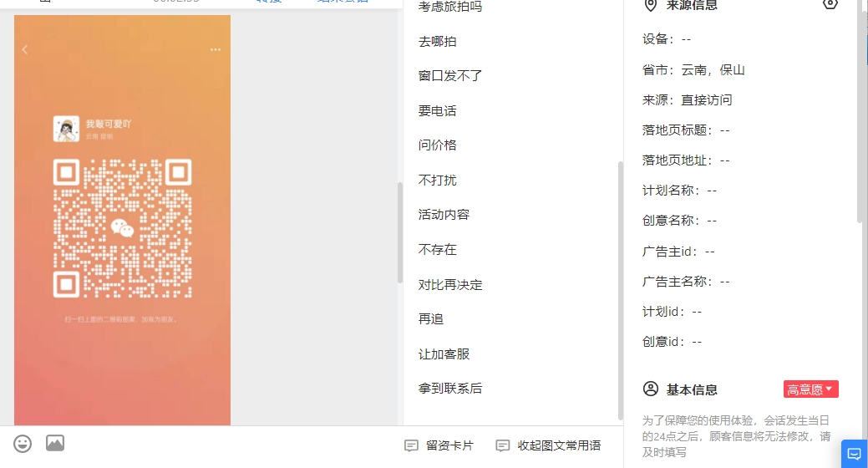The width and height of the screenshot is (868, 468).
Task: Click the 省市：云南，保山 row
Action: 693,70
